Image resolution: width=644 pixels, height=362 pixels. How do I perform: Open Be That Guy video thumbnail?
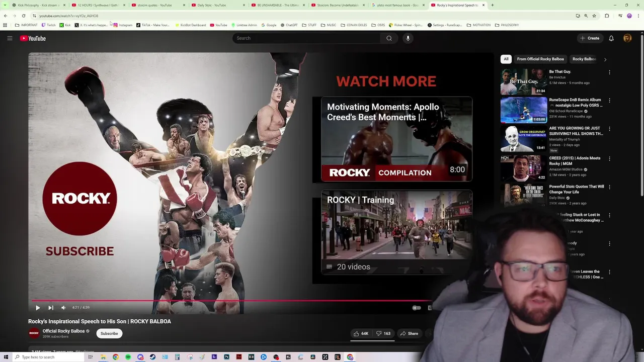(524, 81)
